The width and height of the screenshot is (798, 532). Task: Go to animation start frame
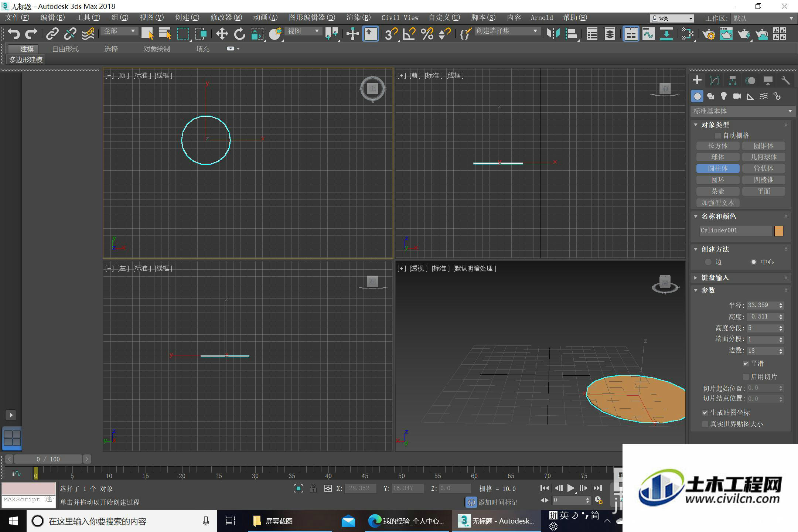coord(544,488)
